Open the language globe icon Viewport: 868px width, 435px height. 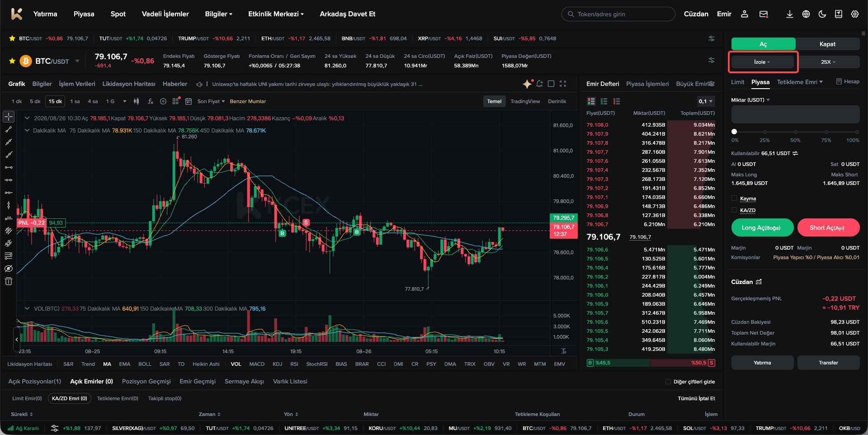pos(806,14)
